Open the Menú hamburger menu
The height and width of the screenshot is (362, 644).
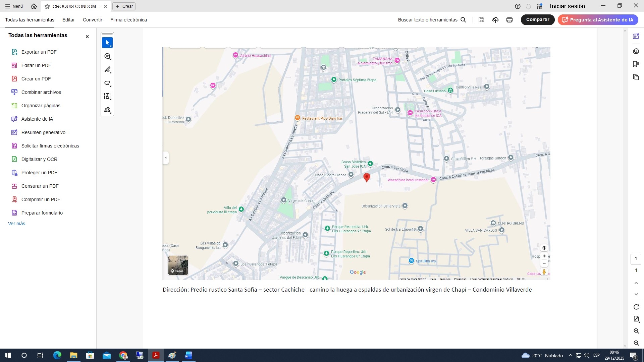pos(14,6)
